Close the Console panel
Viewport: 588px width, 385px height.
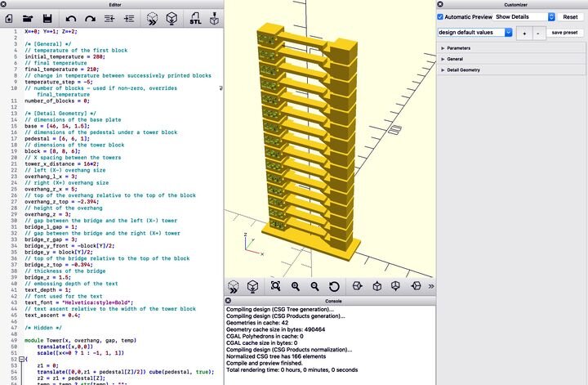click(229, 301)
